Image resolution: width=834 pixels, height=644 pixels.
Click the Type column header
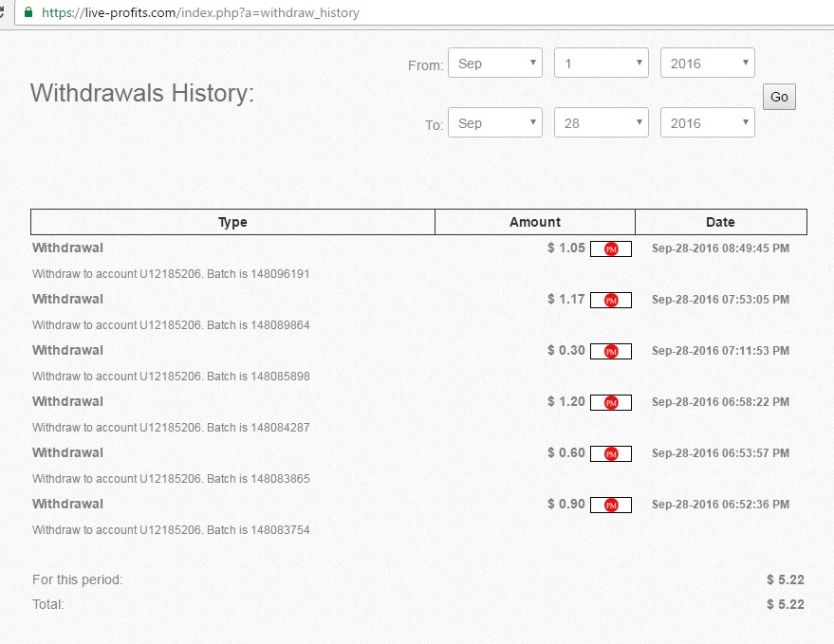(233, 222)
